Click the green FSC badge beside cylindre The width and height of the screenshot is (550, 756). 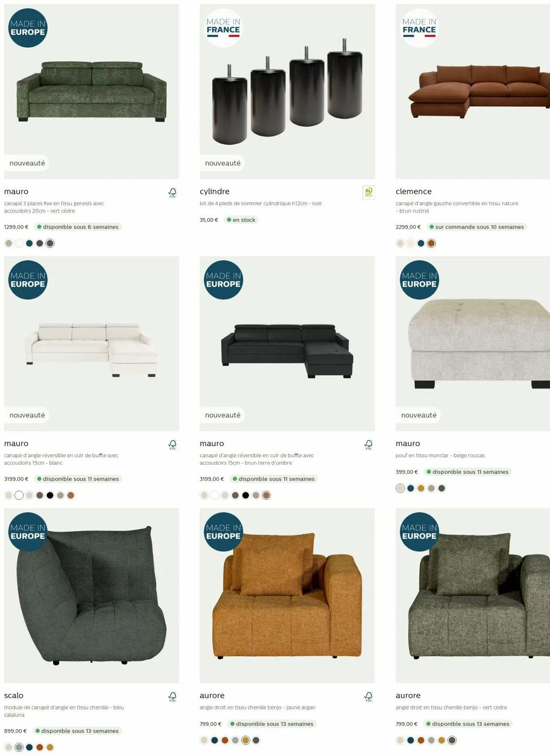point(369,192)
